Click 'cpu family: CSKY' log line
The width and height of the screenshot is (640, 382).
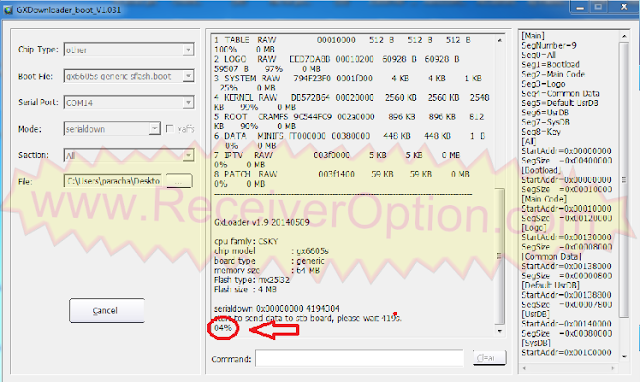tap(246, 241)
